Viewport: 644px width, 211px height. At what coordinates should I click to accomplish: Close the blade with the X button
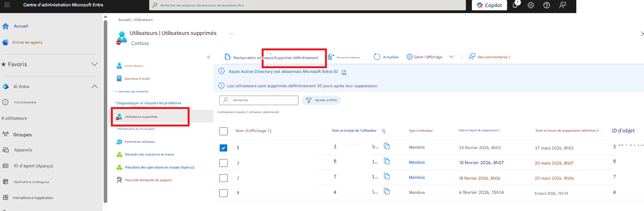click(x=642, y=34)
